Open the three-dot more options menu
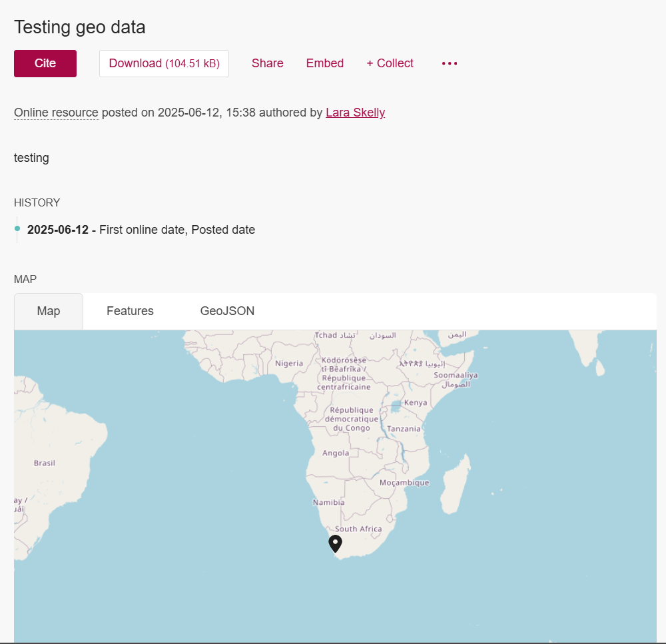This screenshot has width=666, height=644. coord(450,63)
